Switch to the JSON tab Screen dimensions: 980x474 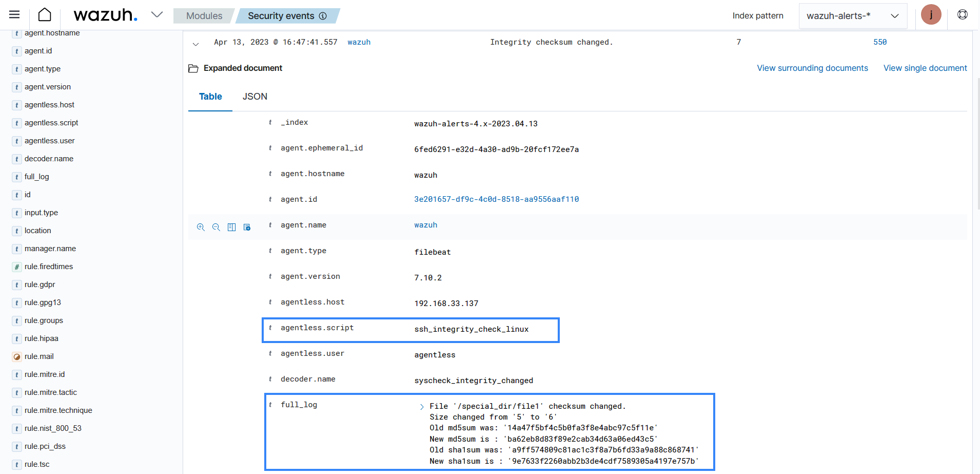tap(255, 97)
